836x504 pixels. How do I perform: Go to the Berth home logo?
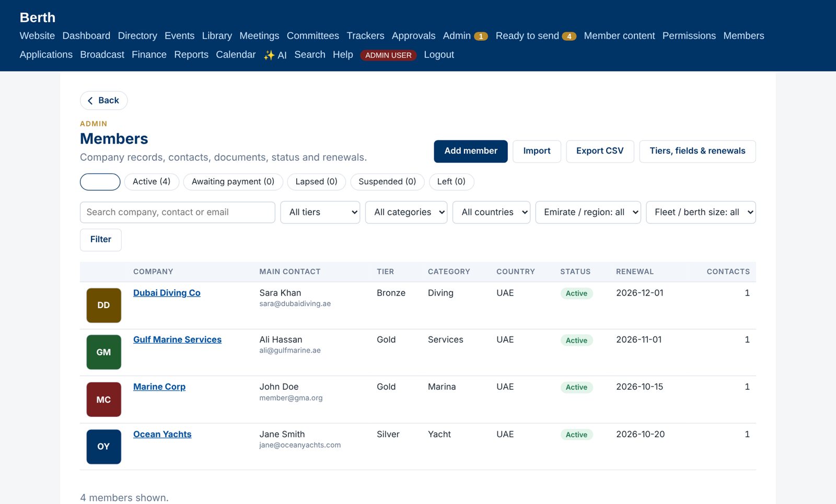tap(38, 17)
